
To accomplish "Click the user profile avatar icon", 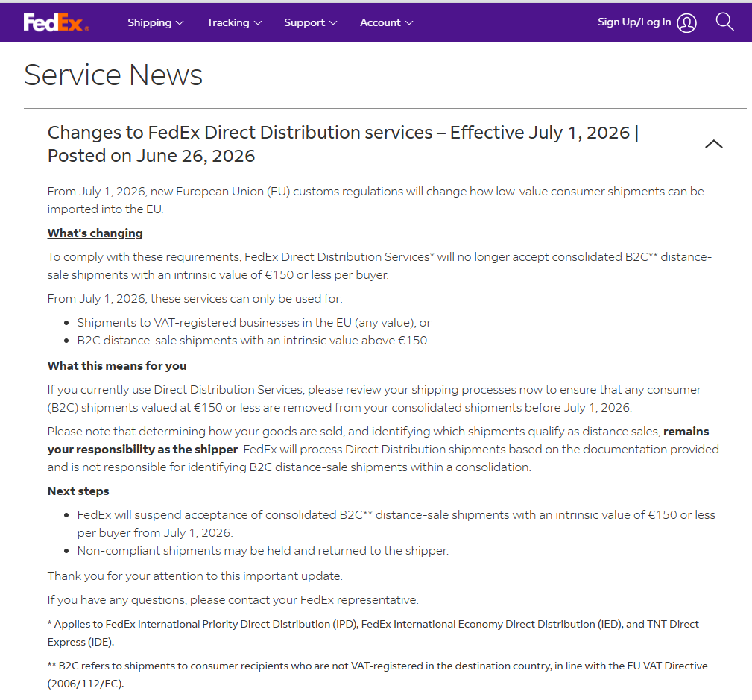I will point(686,22).
